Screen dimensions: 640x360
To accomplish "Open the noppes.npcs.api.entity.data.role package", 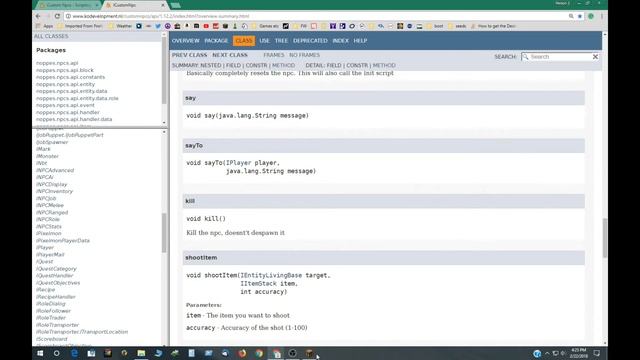I will [77, 98].
